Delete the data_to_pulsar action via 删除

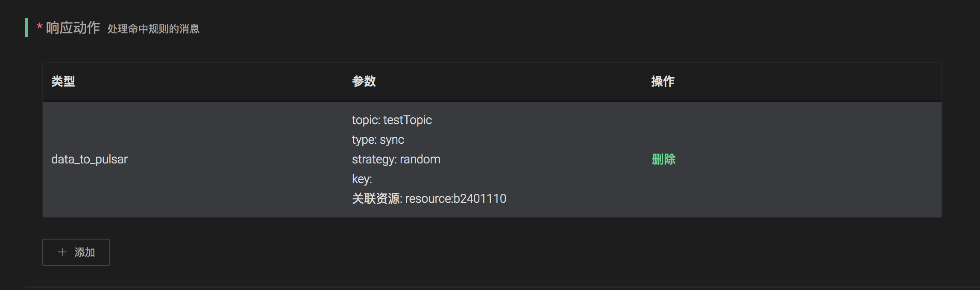pyautogui.click(x=663, y=159)
